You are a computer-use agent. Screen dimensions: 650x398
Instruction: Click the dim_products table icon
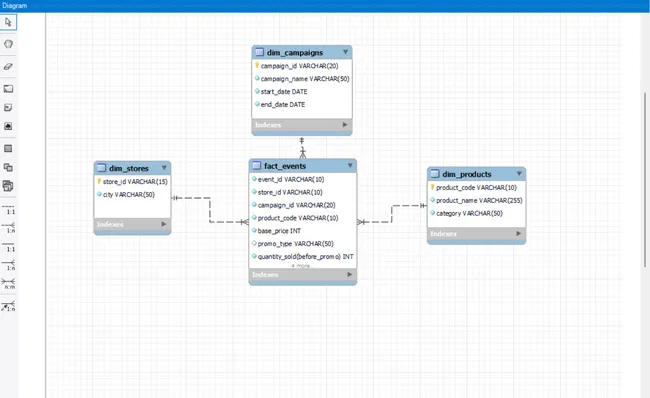tap(435, 174)
